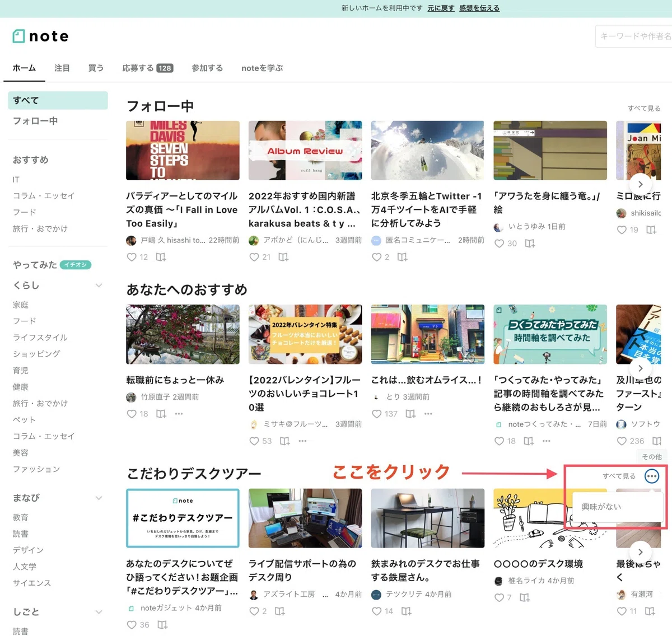Like the #こだわりデスクツアー article with 36 likes
This screenshot has height=636, width=672.
click(x=132, y=625)
